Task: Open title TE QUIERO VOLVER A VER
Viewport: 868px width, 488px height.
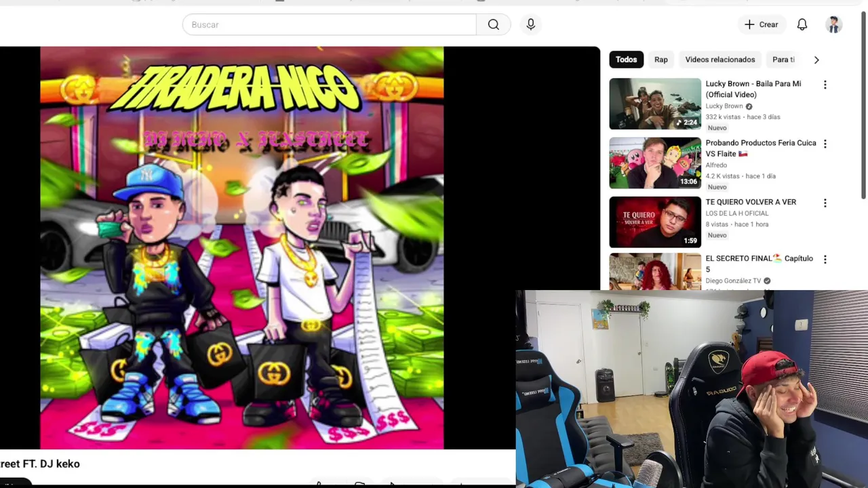Action: (x=751, y=202)
